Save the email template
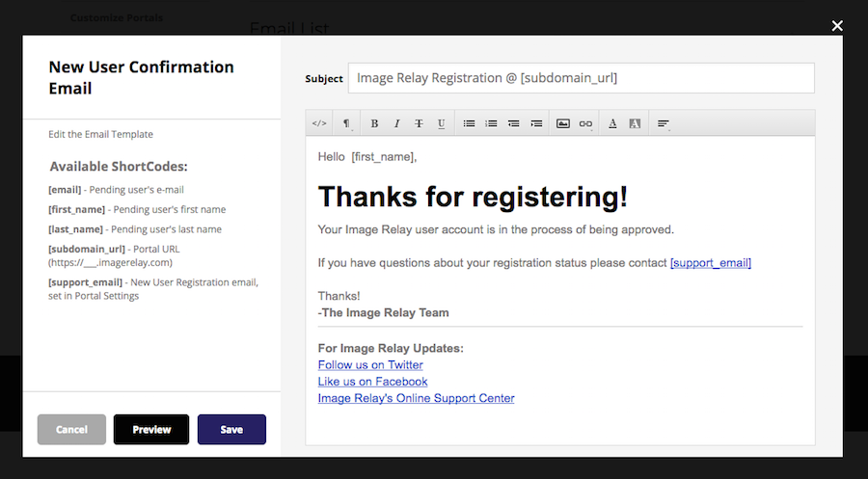This screenshot has width=868, height=479. click(x=231, y=429)
